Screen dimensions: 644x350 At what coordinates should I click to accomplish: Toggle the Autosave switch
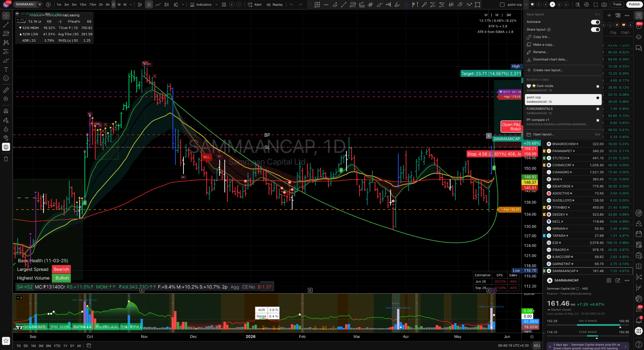coord(595,22)
